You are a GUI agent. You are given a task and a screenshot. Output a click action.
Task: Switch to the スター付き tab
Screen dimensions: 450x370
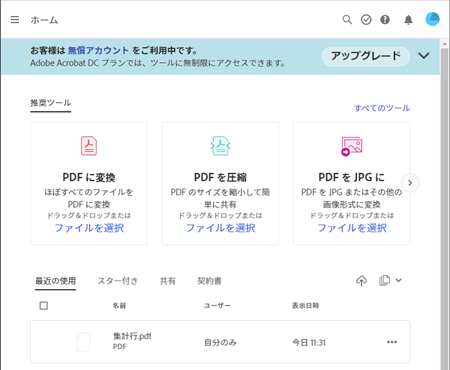coord(117,281)
